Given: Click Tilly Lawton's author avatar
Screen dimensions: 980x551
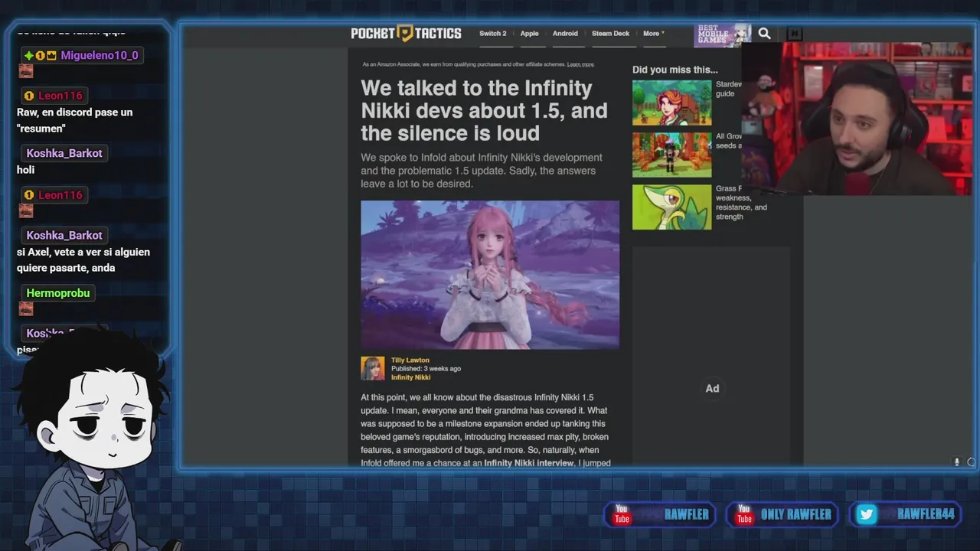Looking at the screenshot, I should coord(373,368).
